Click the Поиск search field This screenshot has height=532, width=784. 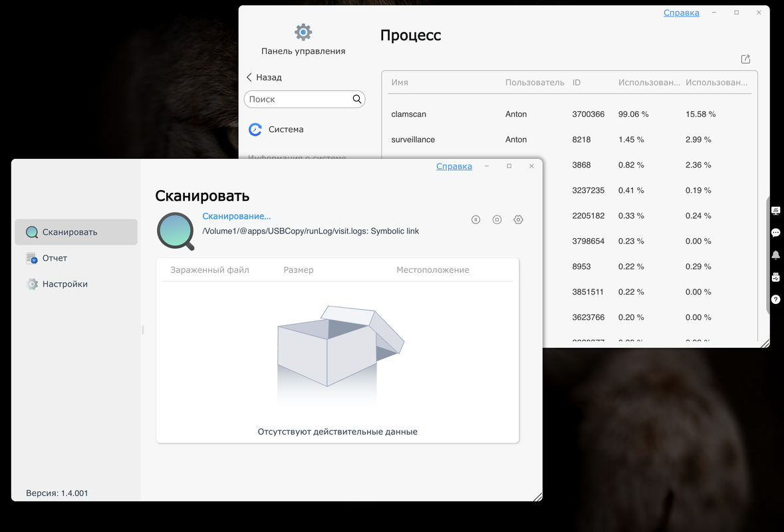point(305,99)
